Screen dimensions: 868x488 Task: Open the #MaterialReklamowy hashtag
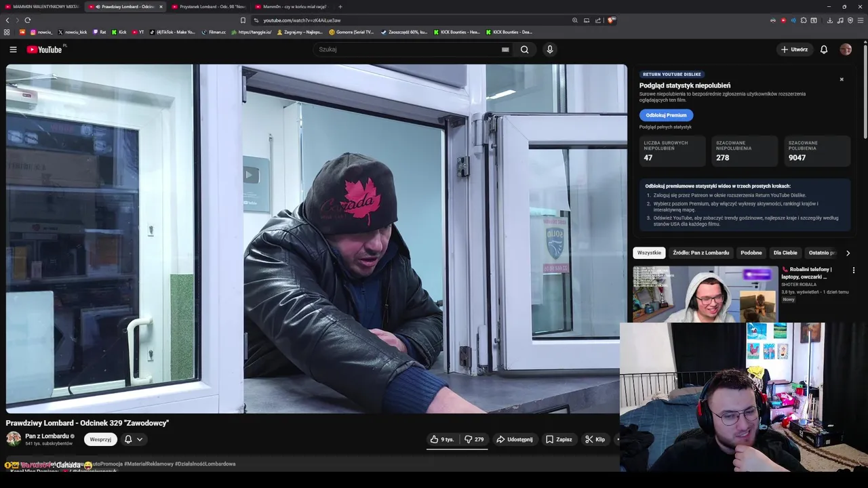tap(149, 464)
